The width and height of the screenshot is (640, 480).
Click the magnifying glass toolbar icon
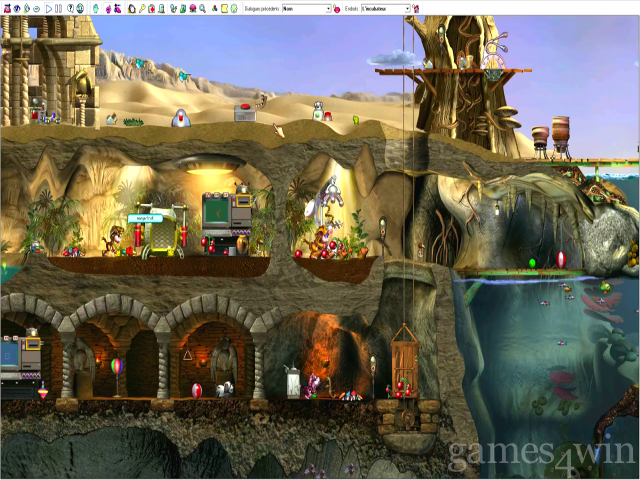(x=202, y=8)
